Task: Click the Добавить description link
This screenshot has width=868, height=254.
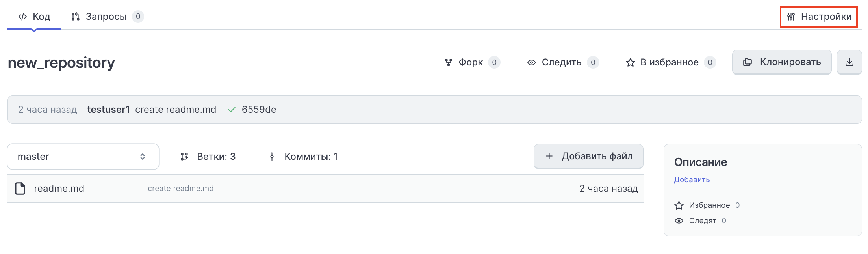Action: [692, 179]
